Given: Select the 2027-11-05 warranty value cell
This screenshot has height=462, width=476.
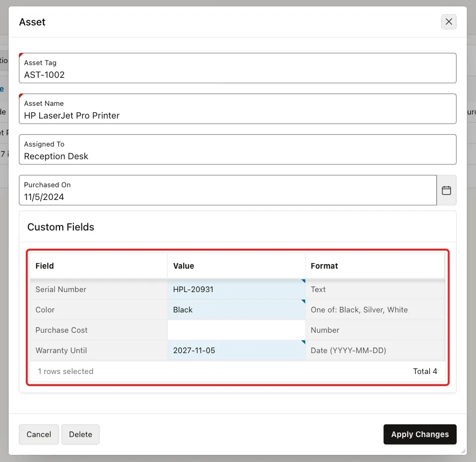Looking at the screenshot, I should (236, 351).
